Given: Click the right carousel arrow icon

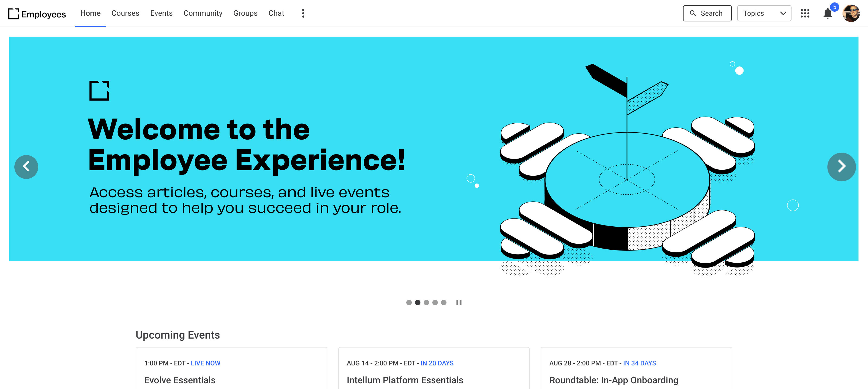Looking at the screenshot, I should point(841,166).
